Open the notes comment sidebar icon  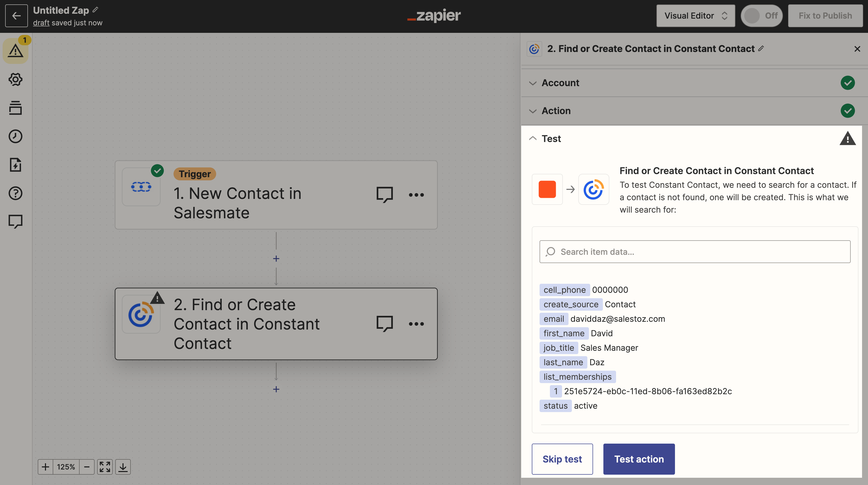16,222
